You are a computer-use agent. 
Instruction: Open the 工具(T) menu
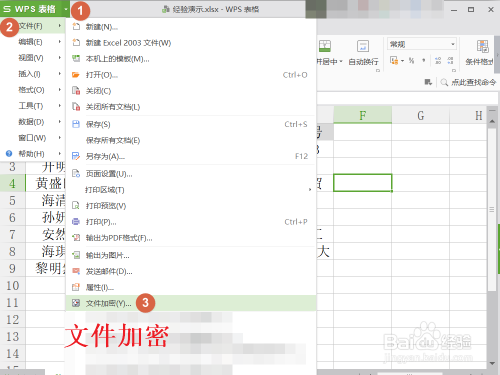click(x=33, y=106)
